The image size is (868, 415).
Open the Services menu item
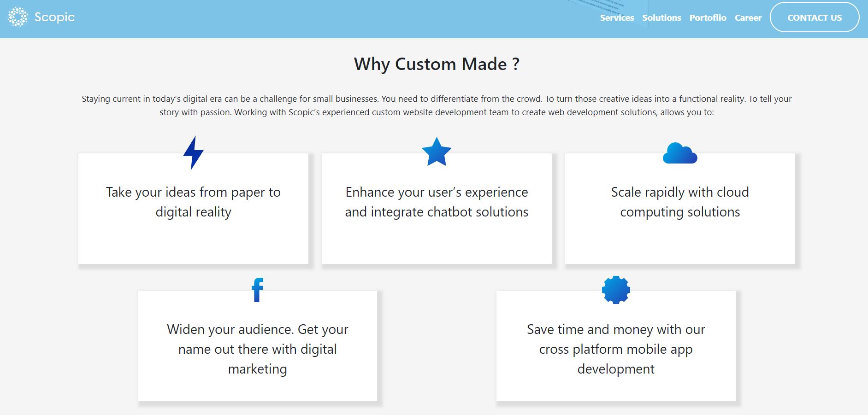(617, 18)
